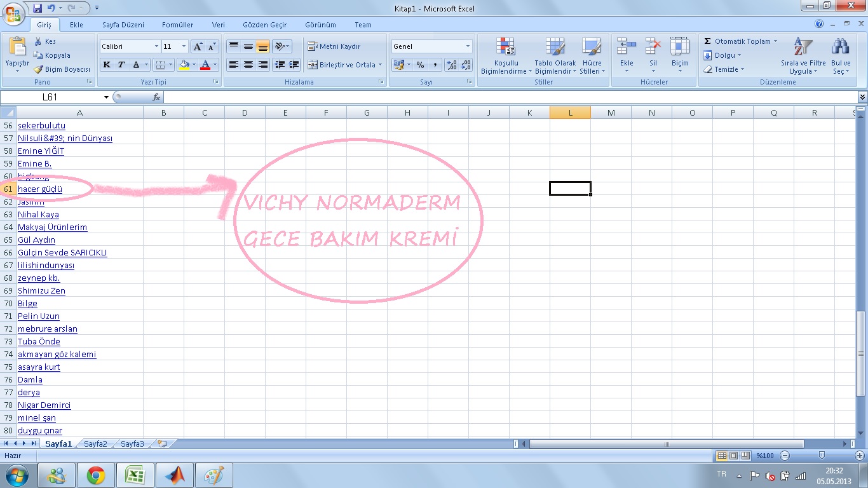This screenshot has width=868, height=488.
Task: Open Nihal Kaya hyperlink
Action: click(38, 214)
